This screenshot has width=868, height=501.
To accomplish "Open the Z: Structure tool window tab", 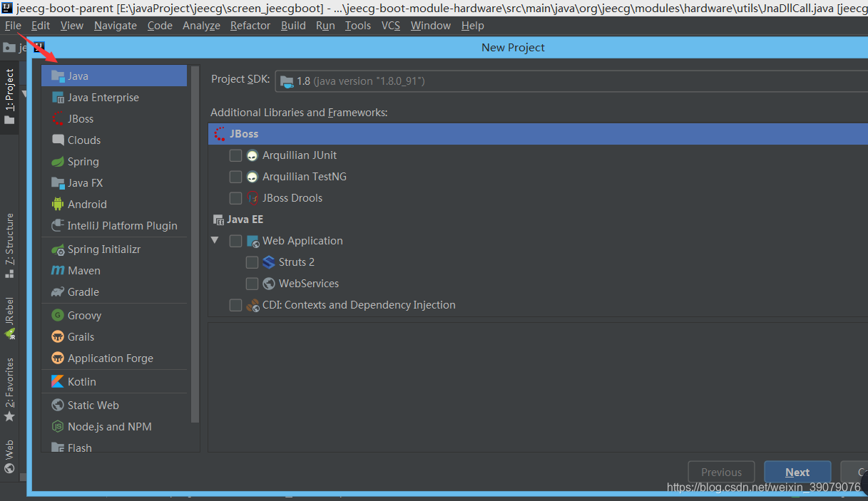I will pyautogui.click(x=10, y=247).
